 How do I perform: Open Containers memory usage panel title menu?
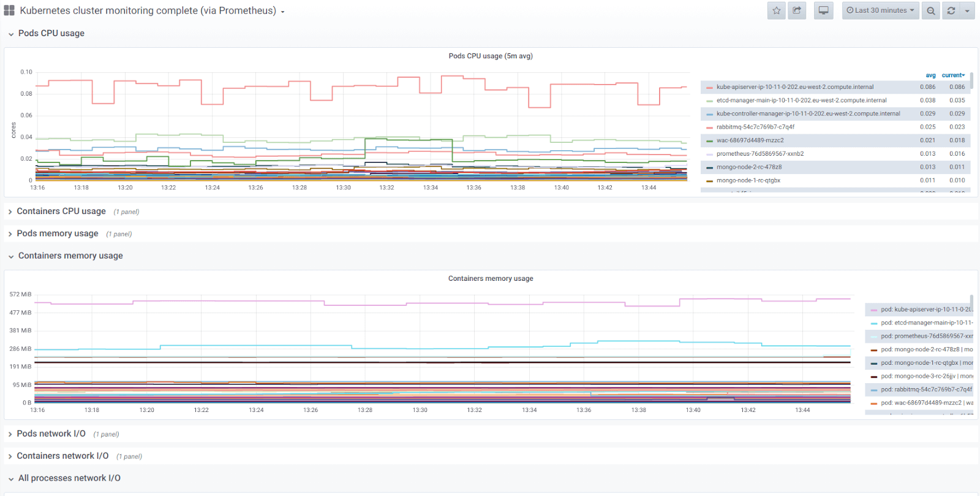(x=490, y=278)
